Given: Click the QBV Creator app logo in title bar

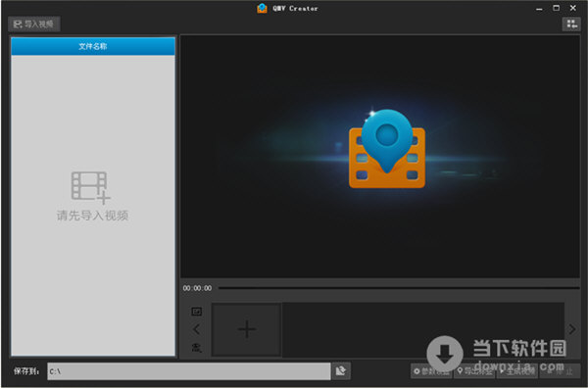Looking at the screenshot, I should [x=262, y=8].
